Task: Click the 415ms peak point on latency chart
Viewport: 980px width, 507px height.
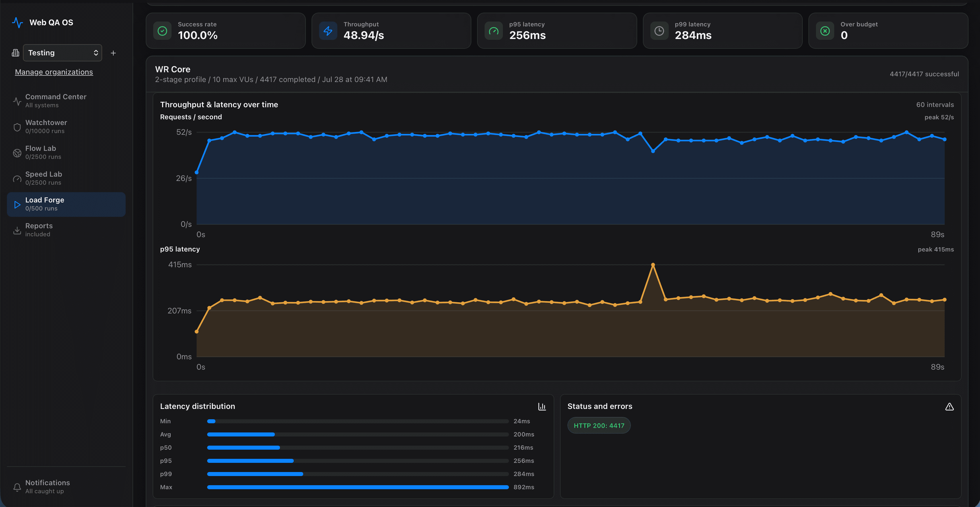Action: coord(653,264)
